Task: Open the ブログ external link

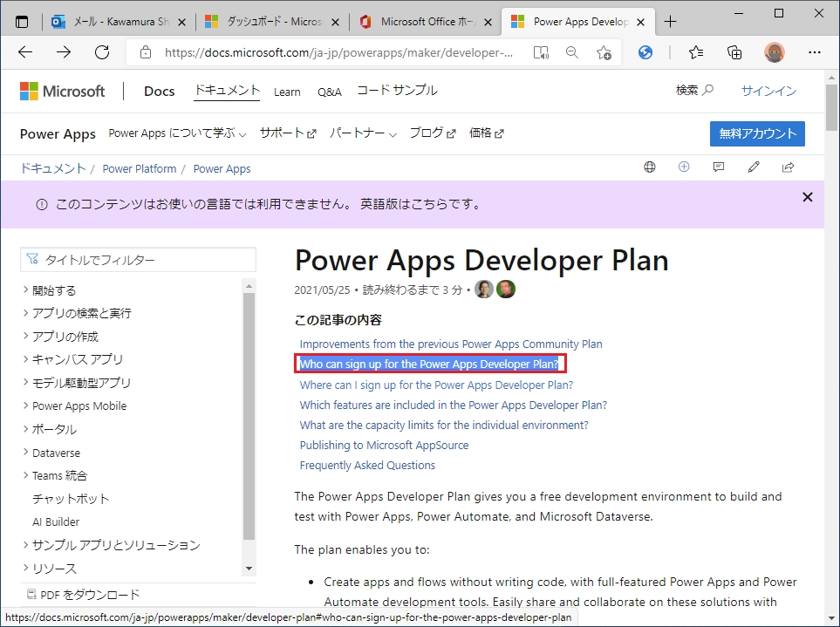Action: tap(433, 133)
